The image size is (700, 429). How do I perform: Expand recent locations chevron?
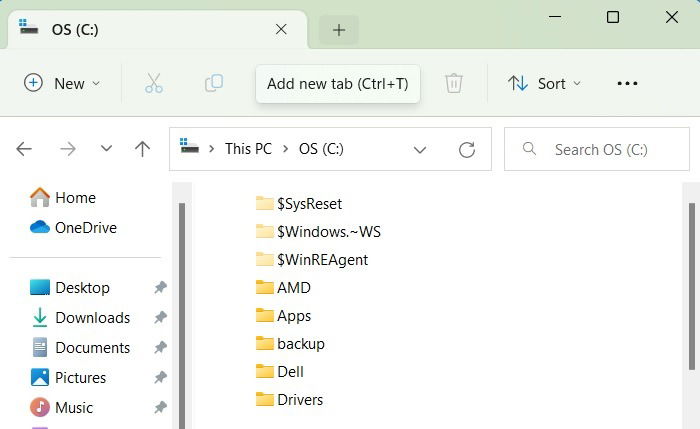106,148
